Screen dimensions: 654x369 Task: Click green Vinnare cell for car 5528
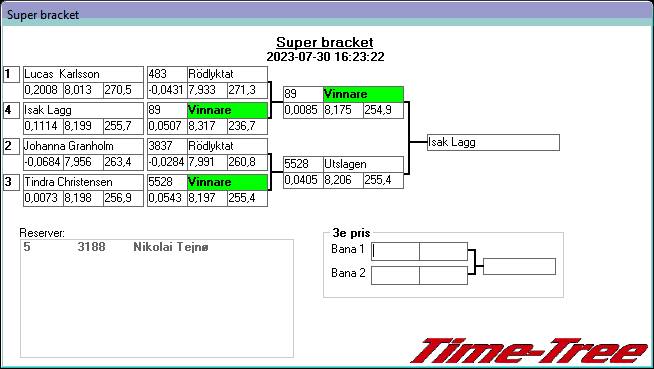(x=227, y=182)
